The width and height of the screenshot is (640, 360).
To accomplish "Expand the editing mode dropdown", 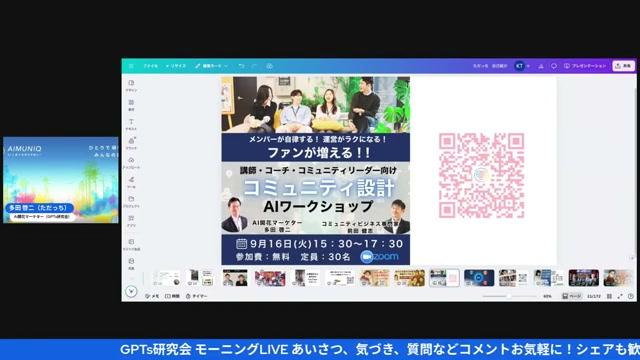I will click(x=211, y=66).
